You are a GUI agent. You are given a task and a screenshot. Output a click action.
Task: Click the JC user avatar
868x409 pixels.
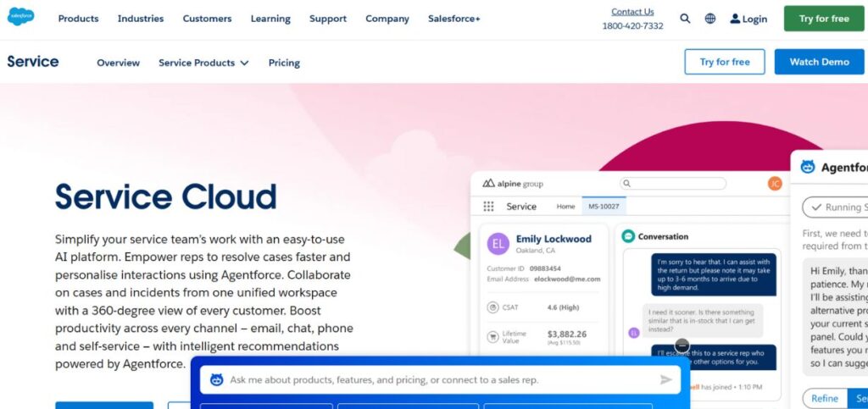click(774, 184)
